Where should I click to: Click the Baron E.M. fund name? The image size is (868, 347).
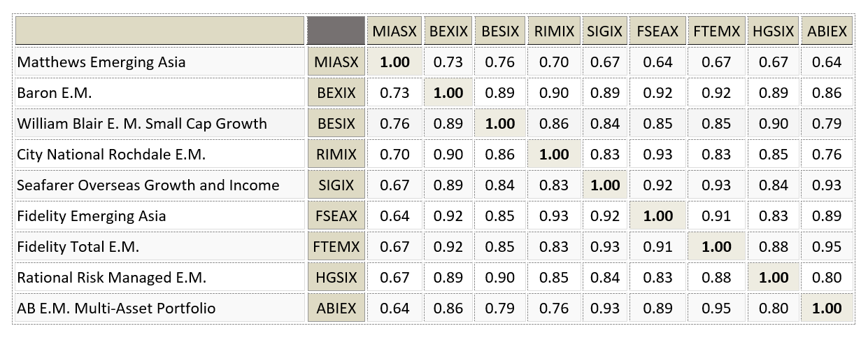point(55,92)
